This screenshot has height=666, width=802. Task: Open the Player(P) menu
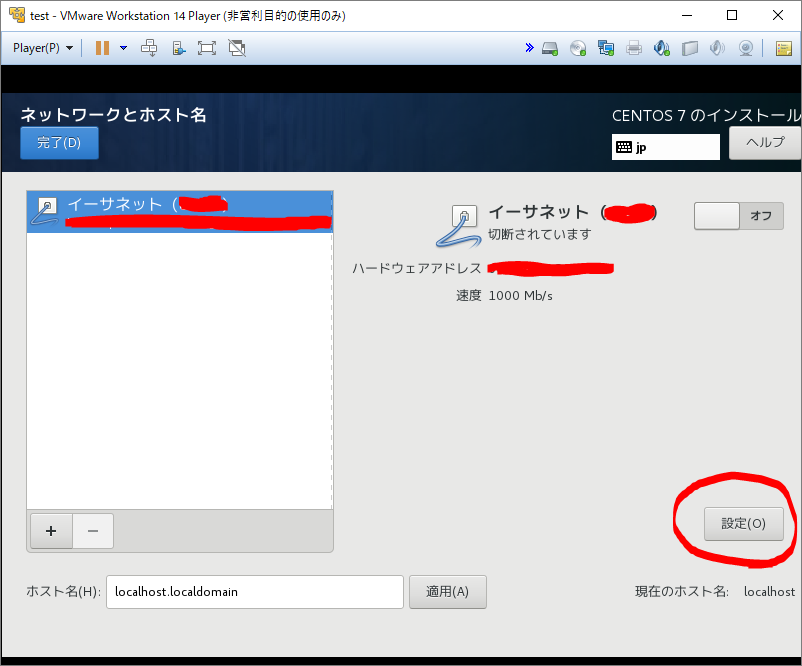[x=43, y=48]
